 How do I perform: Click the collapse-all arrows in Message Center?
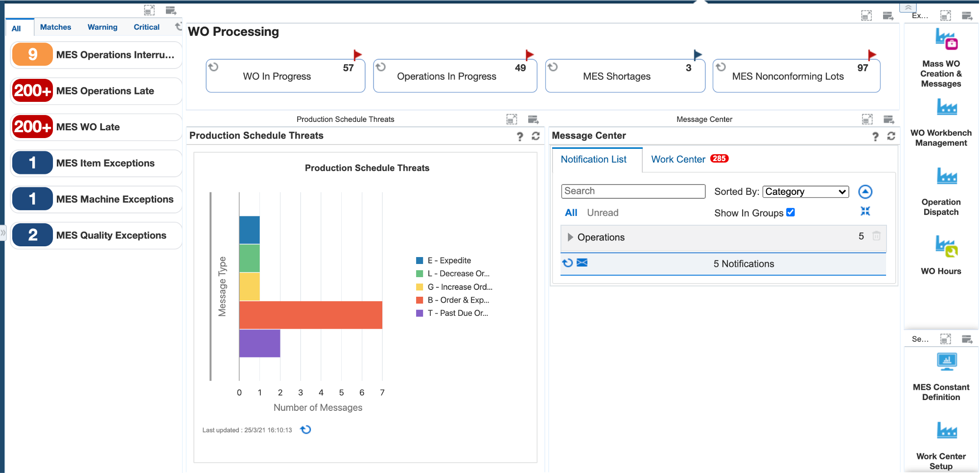865,211
